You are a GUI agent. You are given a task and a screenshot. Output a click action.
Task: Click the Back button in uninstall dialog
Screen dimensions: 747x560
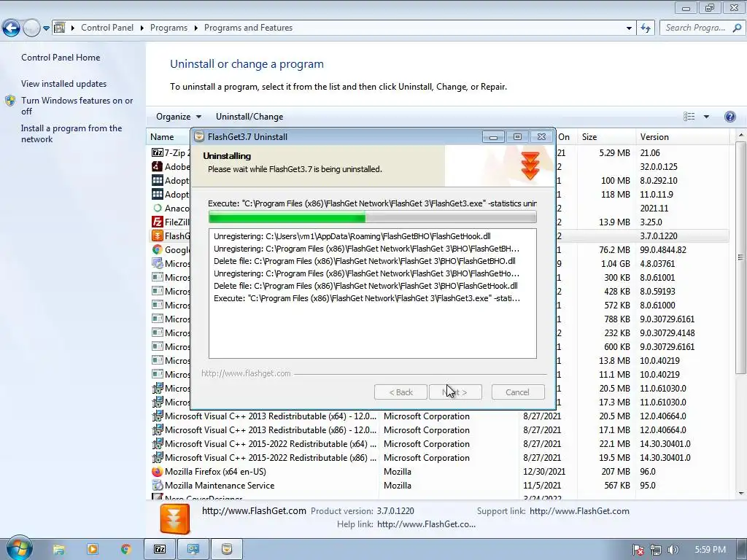(400, 392)
